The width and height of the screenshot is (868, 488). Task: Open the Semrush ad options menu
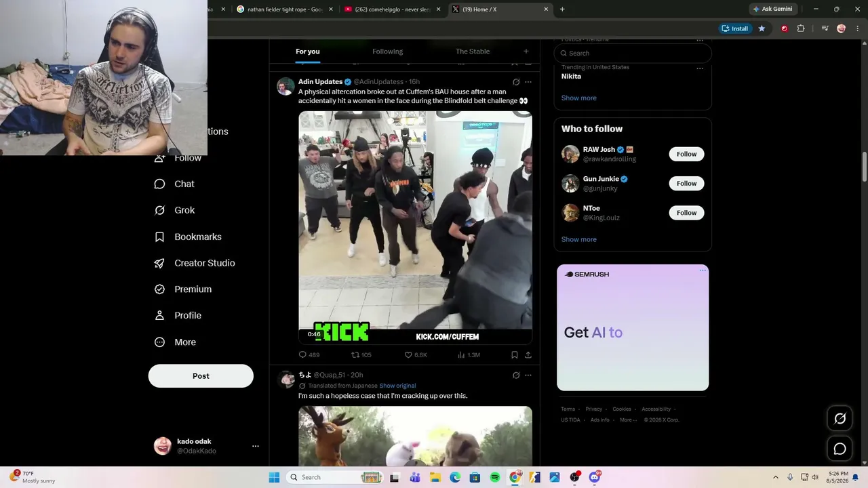coord(703,271)
